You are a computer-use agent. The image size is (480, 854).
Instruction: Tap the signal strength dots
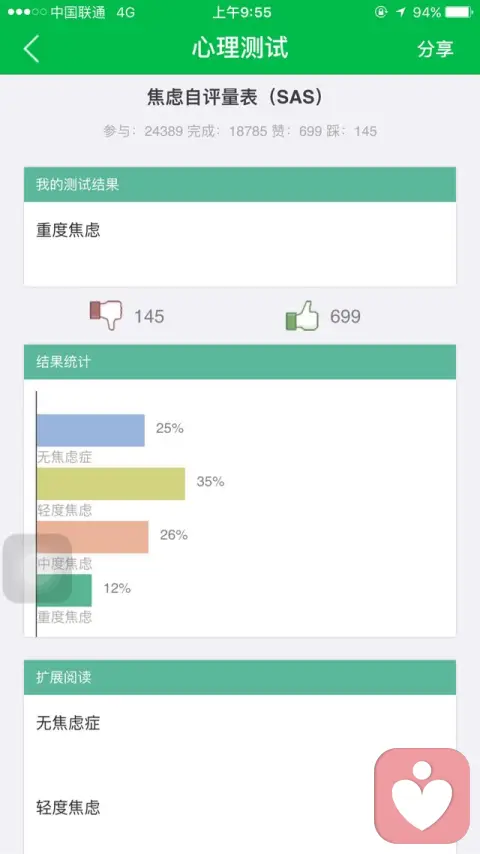click(x=27, y=12)
